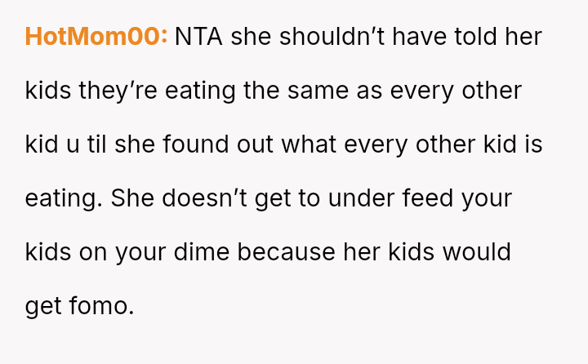
Task: Click the typo "u til" in the comment
Action: [x=87, y=144]
